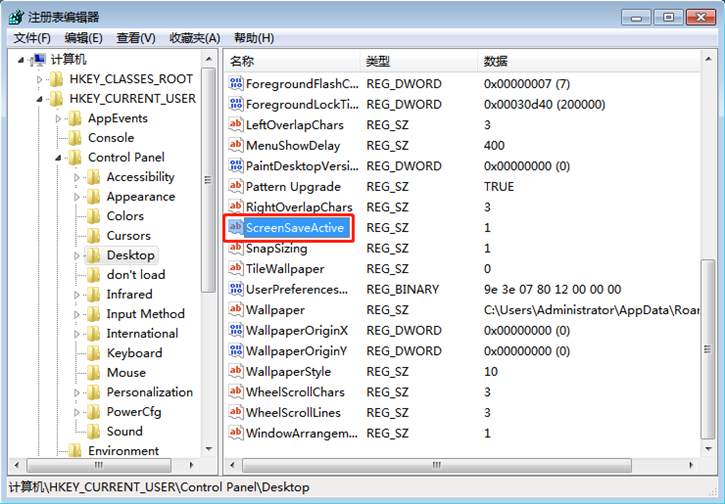Expand the Accessibility key arrow
Screen dimensions: 725x504
(78, 178)
